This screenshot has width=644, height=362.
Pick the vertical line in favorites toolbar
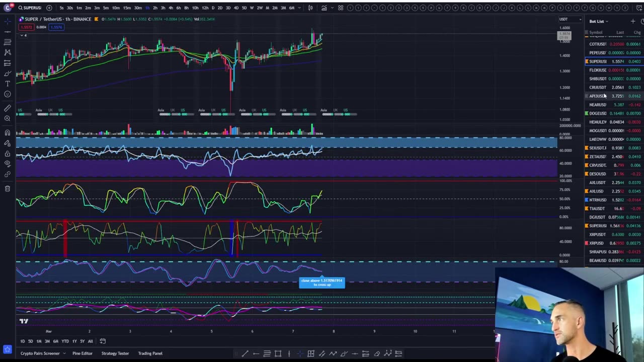289,353
